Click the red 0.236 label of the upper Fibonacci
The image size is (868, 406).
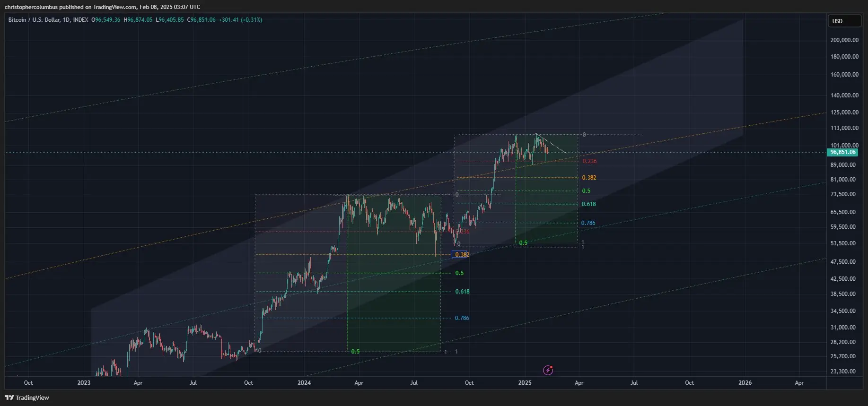tap(589, 161)
